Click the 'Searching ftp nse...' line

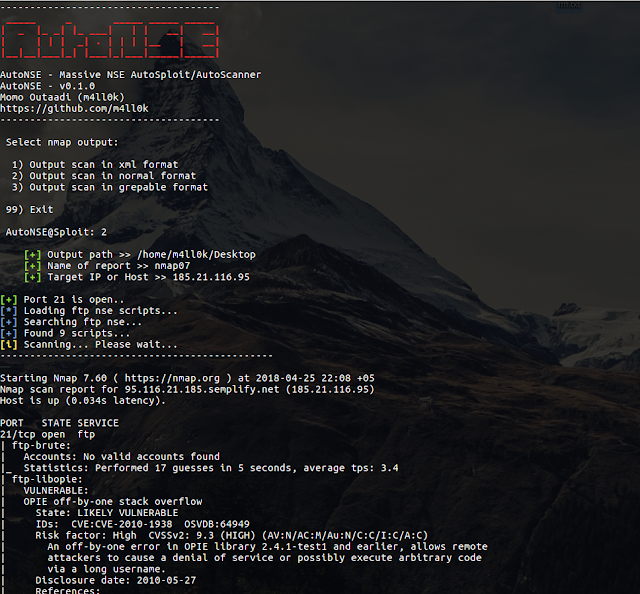[x=71, y=322]
